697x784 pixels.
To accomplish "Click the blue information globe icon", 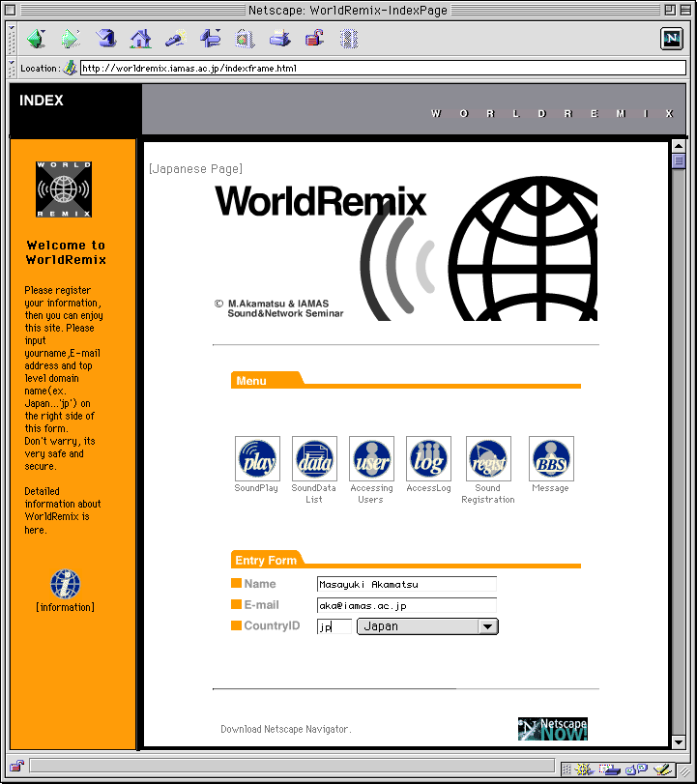I will pos(65,584).
